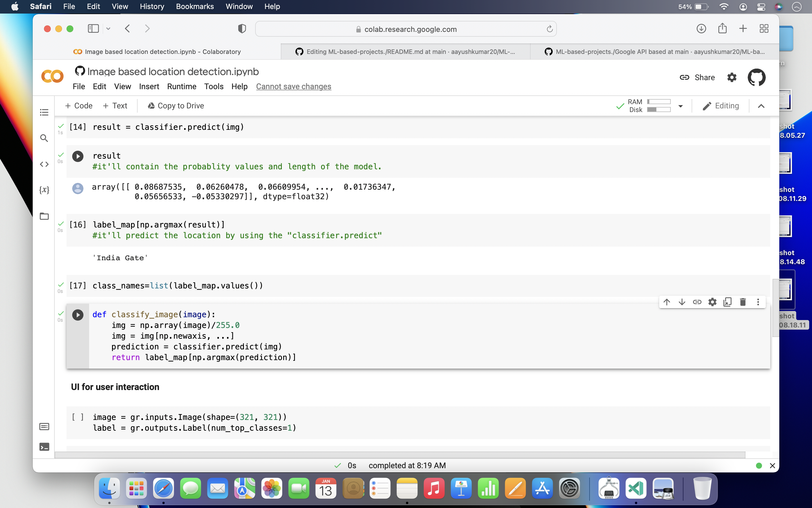Open Insert menu in Colab
The image size is (812, 508).
tap(149, 86)
